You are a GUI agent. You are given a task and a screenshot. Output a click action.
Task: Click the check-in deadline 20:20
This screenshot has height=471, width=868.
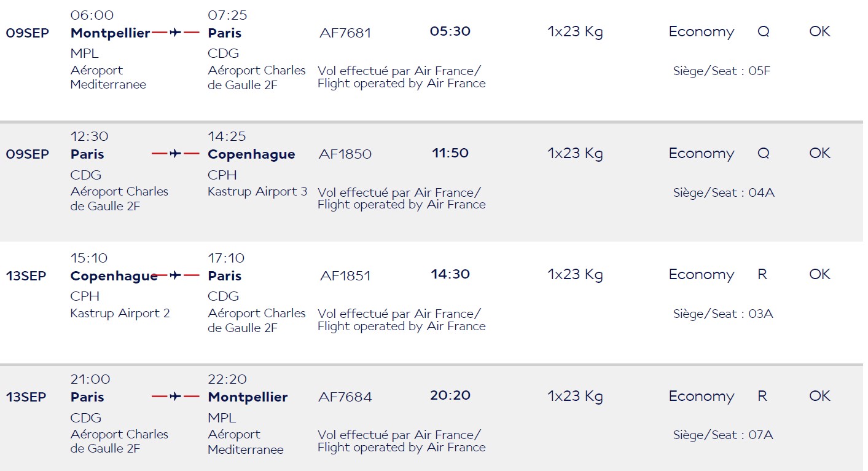(x=450, y=395)
